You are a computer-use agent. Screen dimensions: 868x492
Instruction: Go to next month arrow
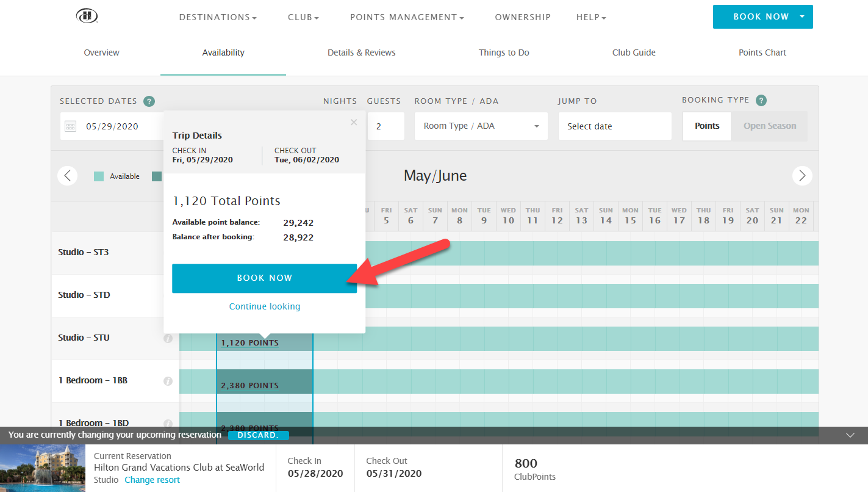(x=802, y=176)
